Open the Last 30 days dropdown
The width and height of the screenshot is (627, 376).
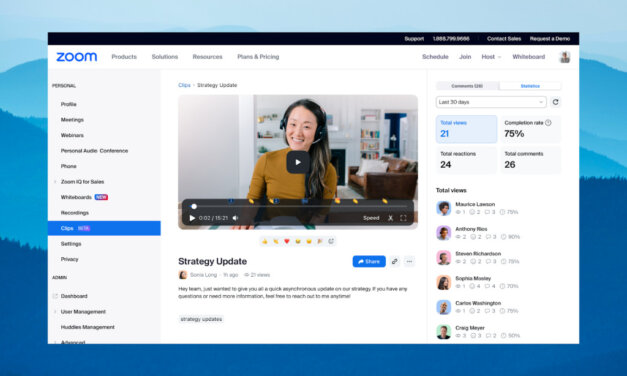click(x=491, y=102)
